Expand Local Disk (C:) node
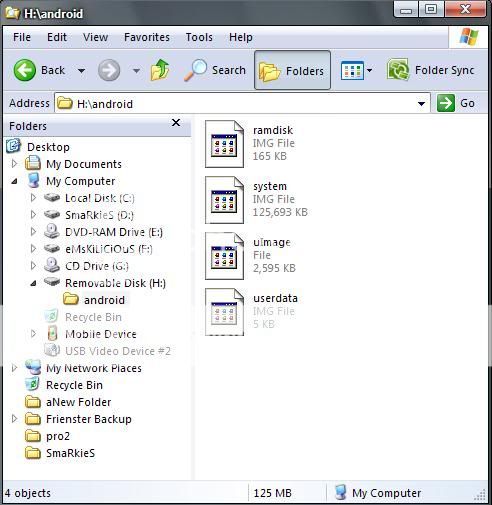Screen dimensions: 492x505 [33, 198]
